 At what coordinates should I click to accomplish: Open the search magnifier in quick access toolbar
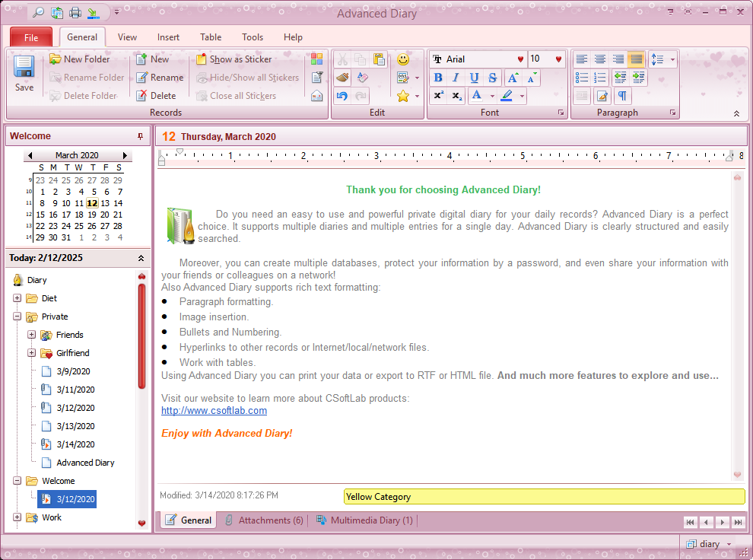pos(38,12)
